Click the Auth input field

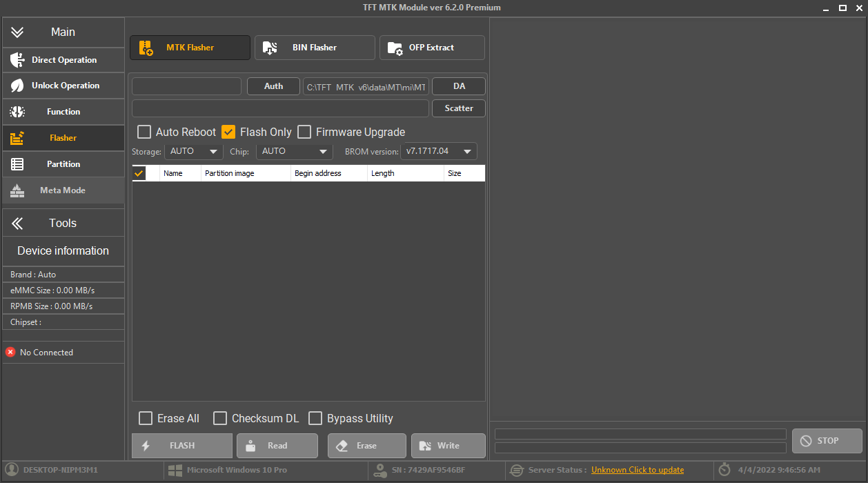(186, 86)
